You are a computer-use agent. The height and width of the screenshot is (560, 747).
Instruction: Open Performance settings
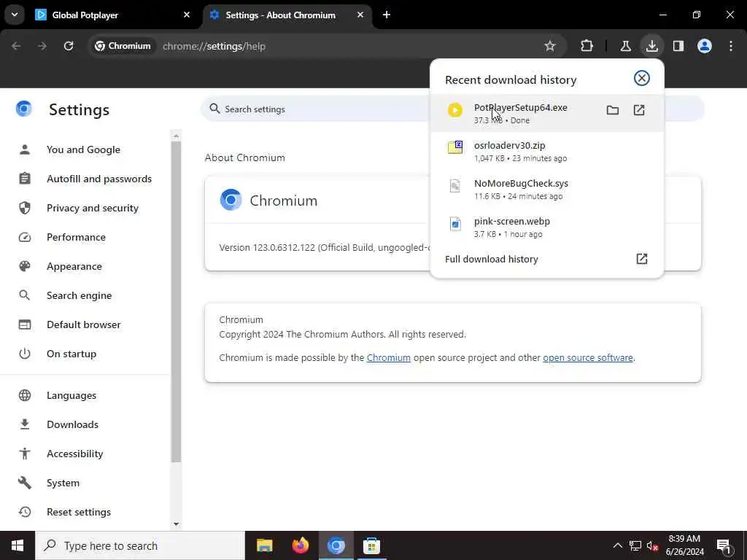pyautogui.click(x=76, y=237)
